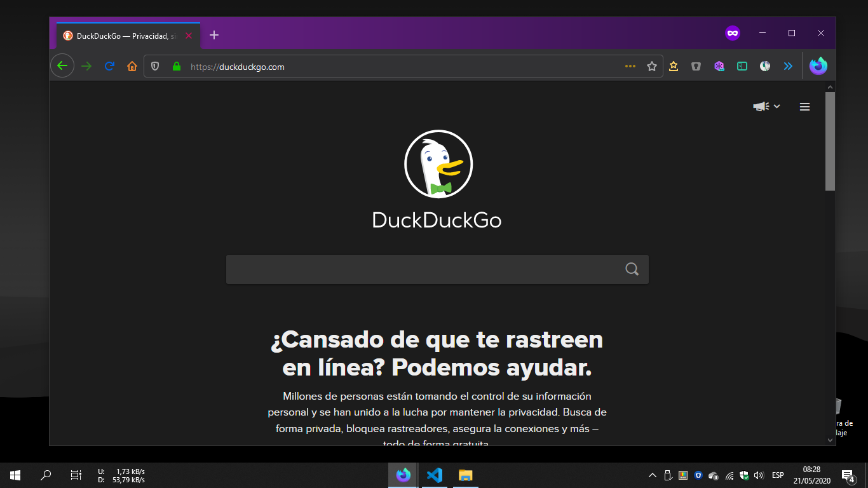Viewport: 868px width, 488px height.
Task: Click the duckduckgo.com address field
Action: 403,66
